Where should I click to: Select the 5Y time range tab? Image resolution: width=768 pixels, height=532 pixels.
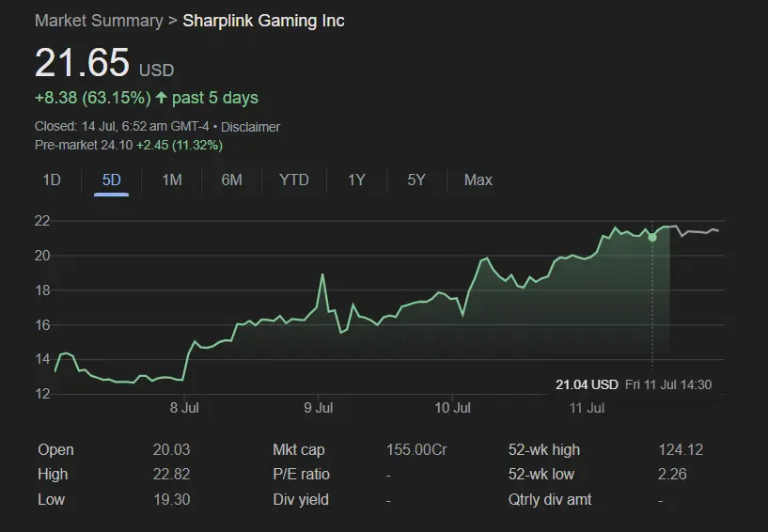(416, 180)
